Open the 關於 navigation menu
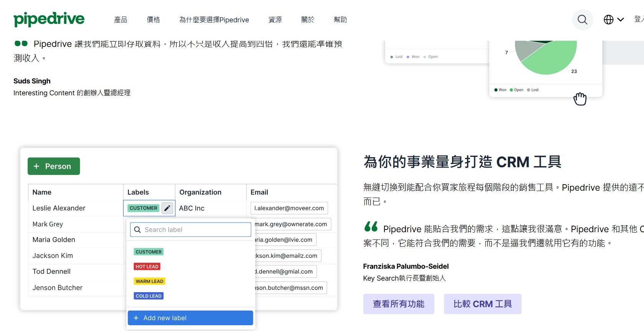 coord(308,20)
